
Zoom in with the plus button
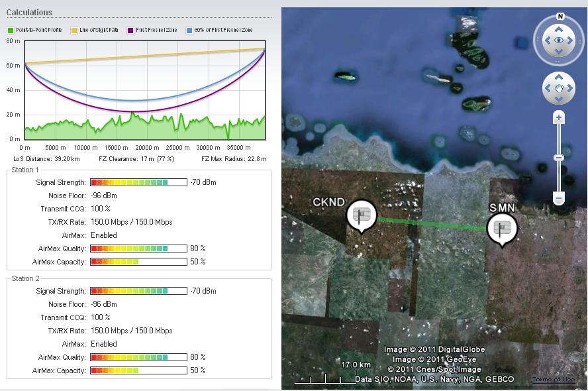(x=559, y=117)
